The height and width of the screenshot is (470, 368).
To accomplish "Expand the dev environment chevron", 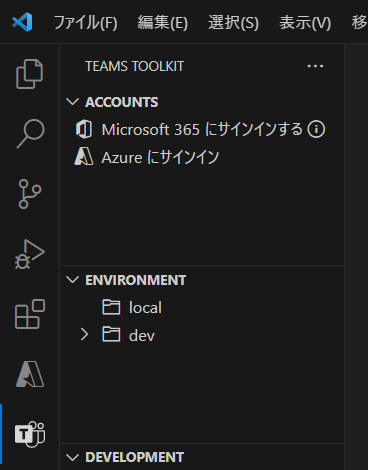I will click(84, 334).
